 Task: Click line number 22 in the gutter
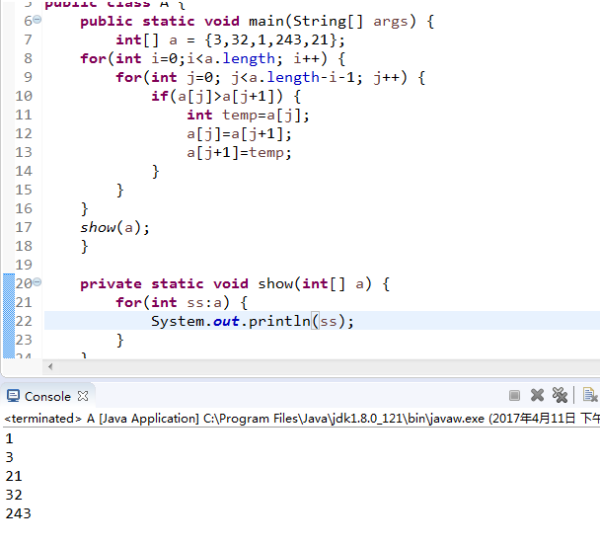pyautogui.click(x=24, y=321)
